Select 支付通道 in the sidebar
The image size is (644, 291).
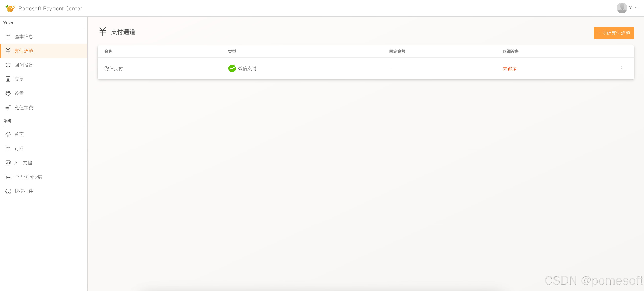24,51
